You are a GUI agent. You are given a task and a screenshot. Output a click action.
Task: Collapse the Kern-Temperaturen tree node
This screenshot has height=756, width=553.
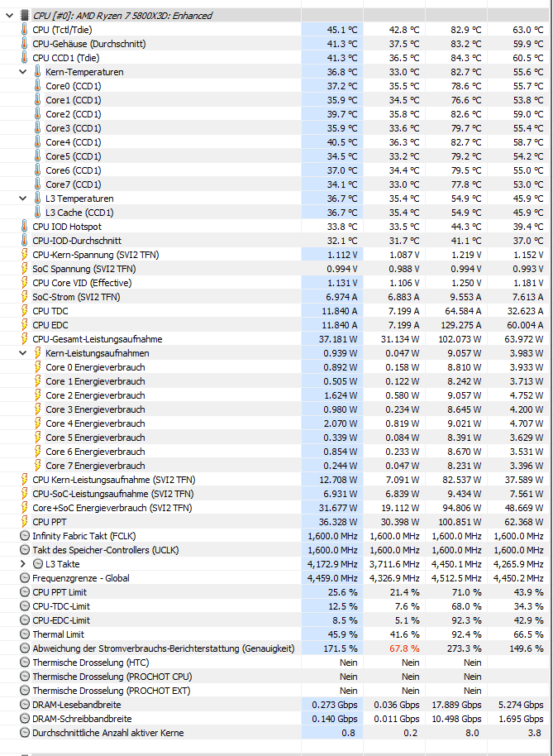(22, 72)
